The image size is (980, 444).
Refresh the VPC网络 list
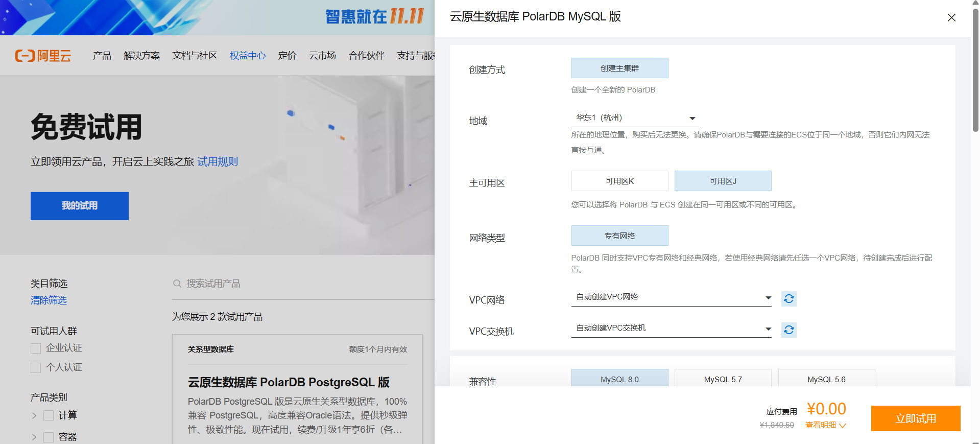tap(788, 299)
